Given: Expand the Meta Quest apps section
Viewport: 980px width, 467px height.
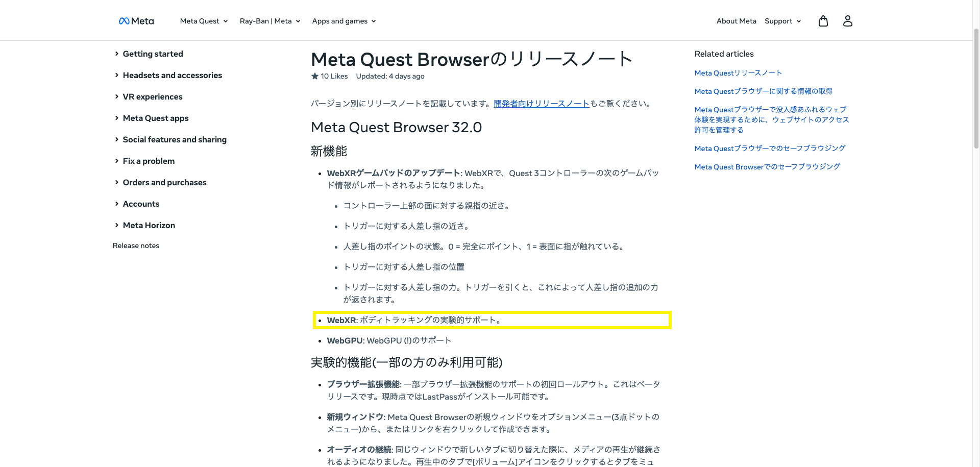Looking at the screenshot, I should (152, 118).
